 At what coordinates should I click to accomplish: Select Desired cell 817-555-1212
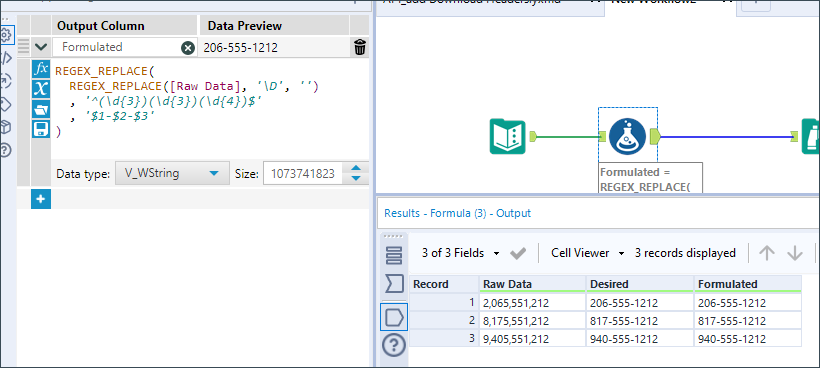640,320
